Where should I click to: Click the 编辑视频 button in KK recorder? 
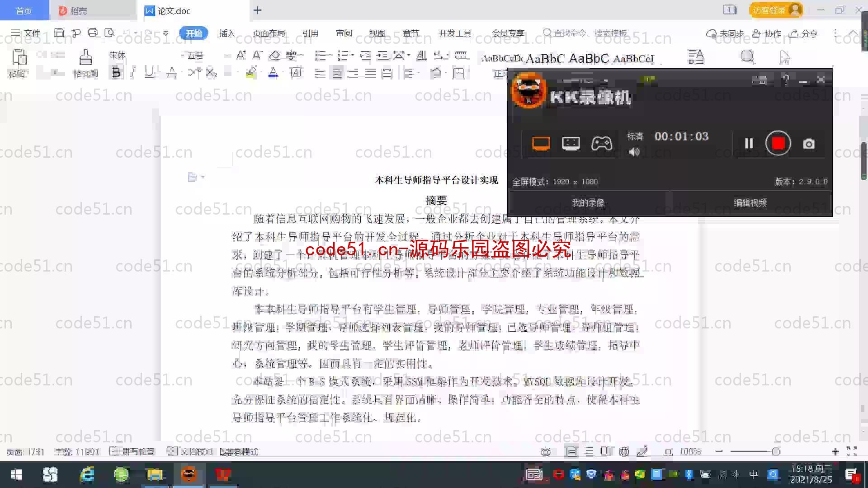click(x=750, y=202)
